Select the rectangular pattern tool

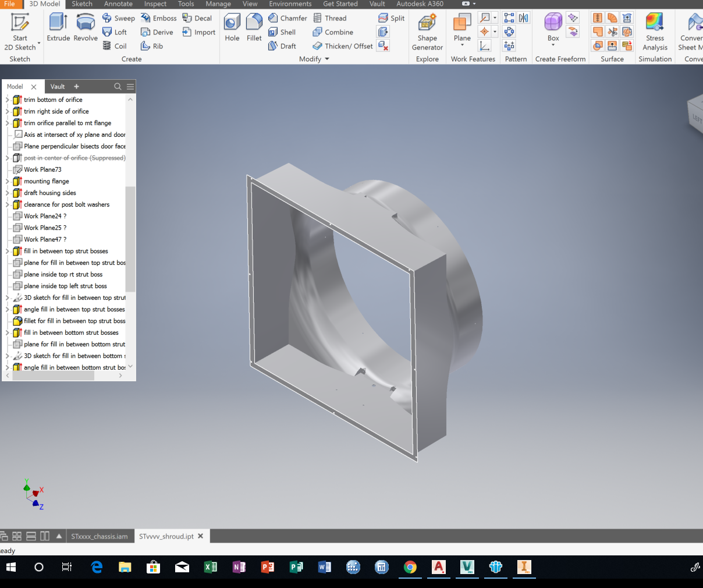[x=509, y=18]
